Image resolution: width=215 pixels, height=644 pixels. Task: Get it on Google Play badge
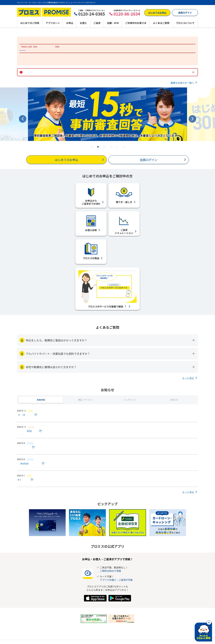pyautogui.click(x=120, y=598)
